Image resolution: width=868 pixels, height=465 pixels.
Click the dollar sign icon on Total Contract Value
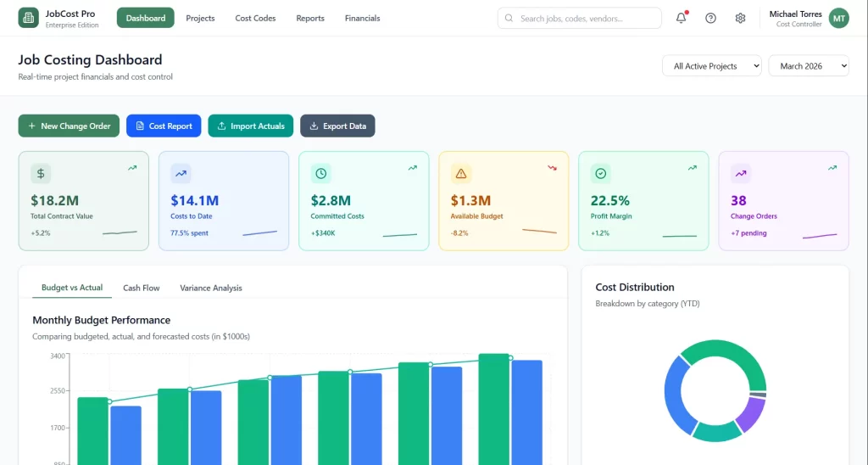coord(41,173)
